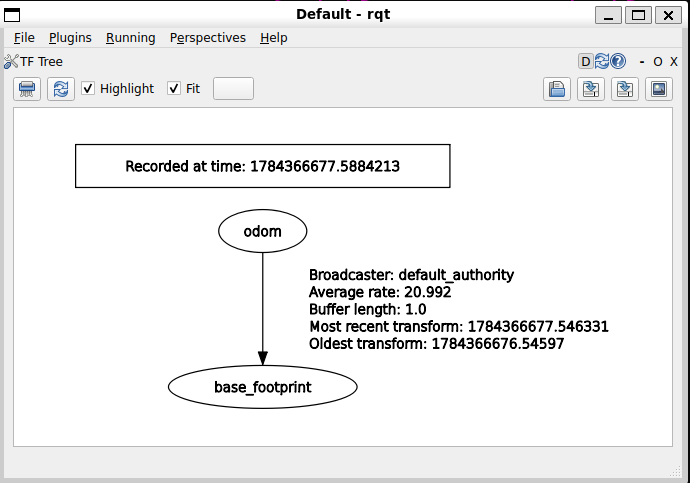
Task: Save the graph as SVG
Action: click(x=624, y=89)
